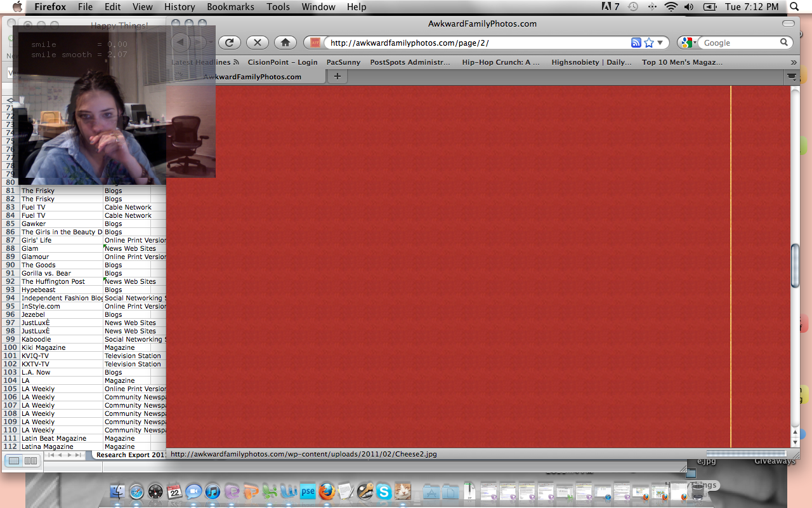Open Skype from the dock

(383, 491)
